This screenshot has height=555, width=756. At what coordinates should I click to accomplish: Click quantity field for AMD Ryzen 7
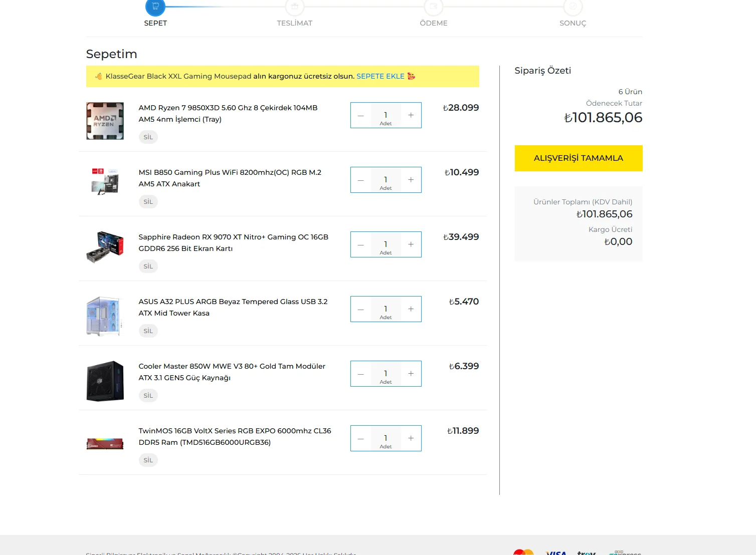pyautogui.click(x=386, y=115)
